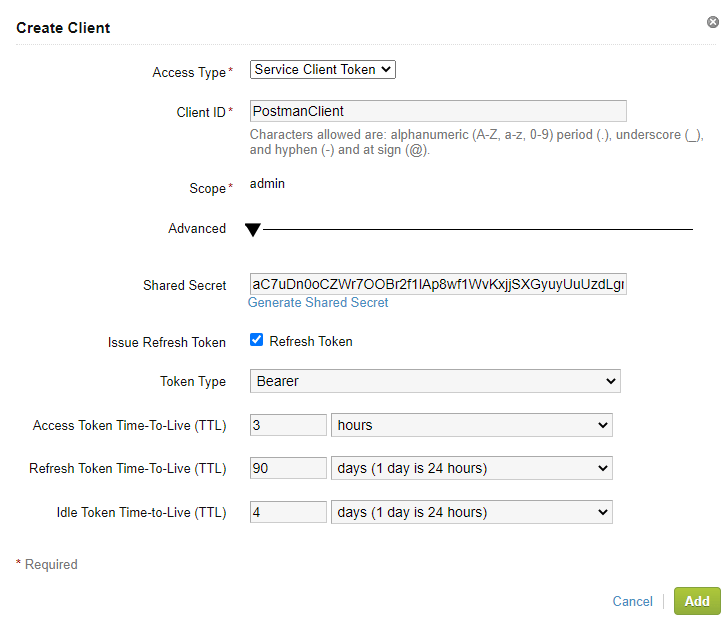The width and height of the screenshot is (725, 617).
Task: Uncheck the Refresh Token checkbox
Action: coord(257,341)
